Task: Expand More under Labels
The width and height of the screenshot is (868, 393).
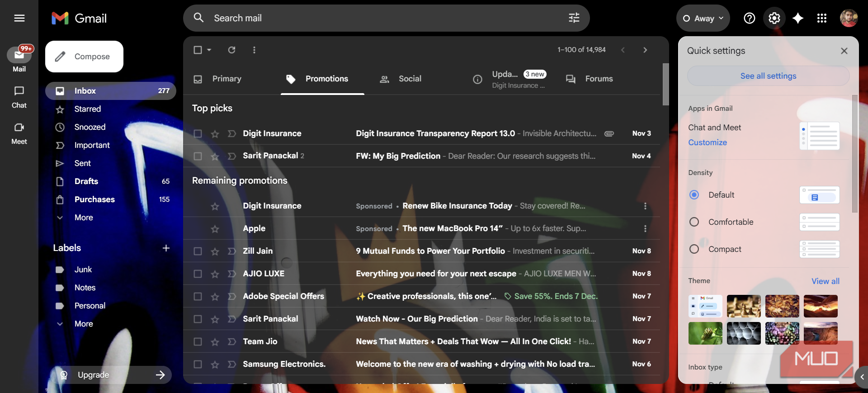Action: point(84,324)
